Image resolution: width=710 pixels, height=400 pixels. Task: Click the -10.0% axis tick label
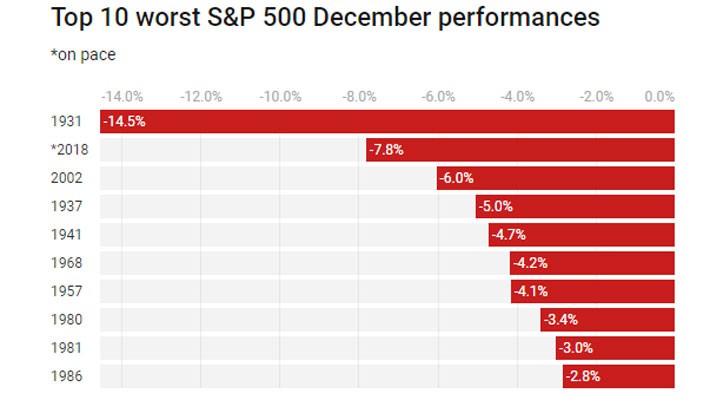coord(280,97)
